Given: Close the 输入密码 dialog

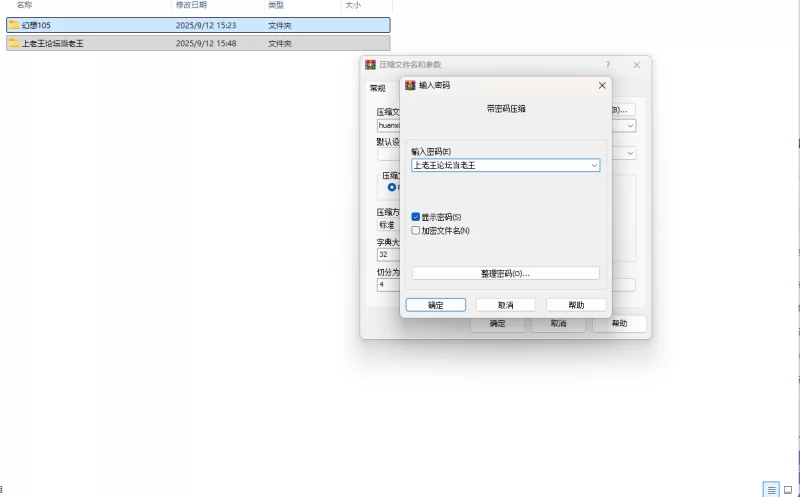Looking at the screenshot, I should click(602, 85).
